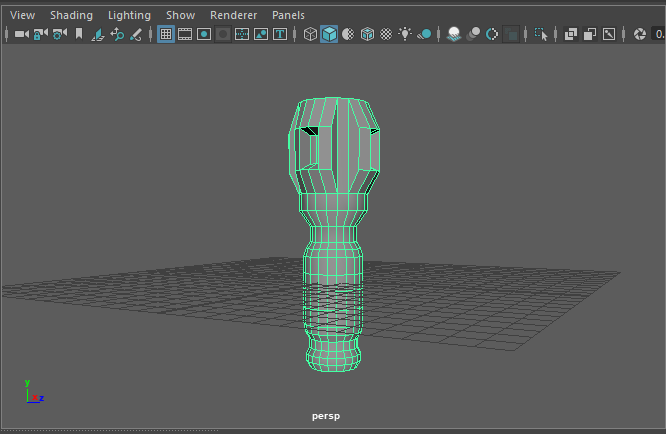
Task: Toggle the Resolution Gate icon
Action: (x=204, y=34)
